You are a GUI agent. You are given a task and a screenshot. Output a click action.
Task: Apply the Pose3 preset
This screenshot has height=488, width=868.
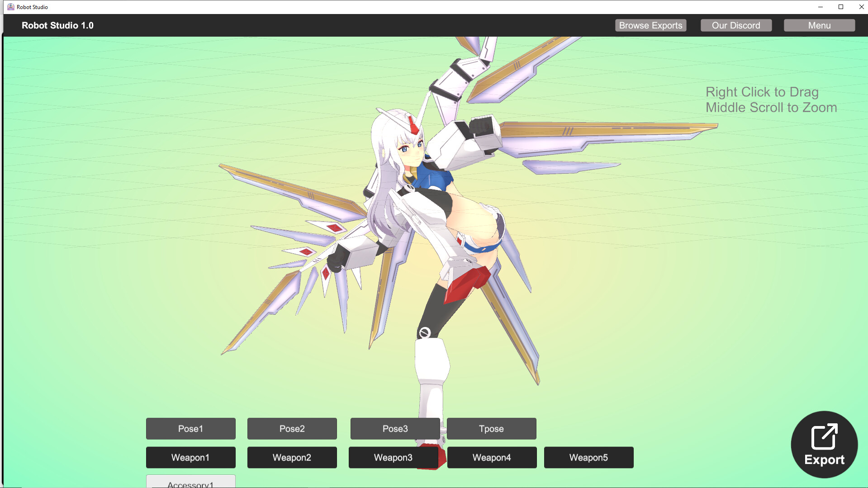coord(395,428)
